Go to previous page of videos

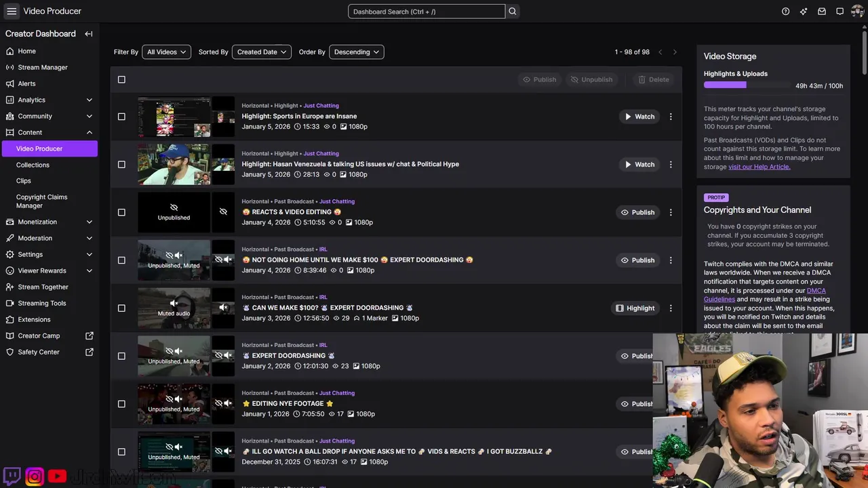[x=660, y=52]
